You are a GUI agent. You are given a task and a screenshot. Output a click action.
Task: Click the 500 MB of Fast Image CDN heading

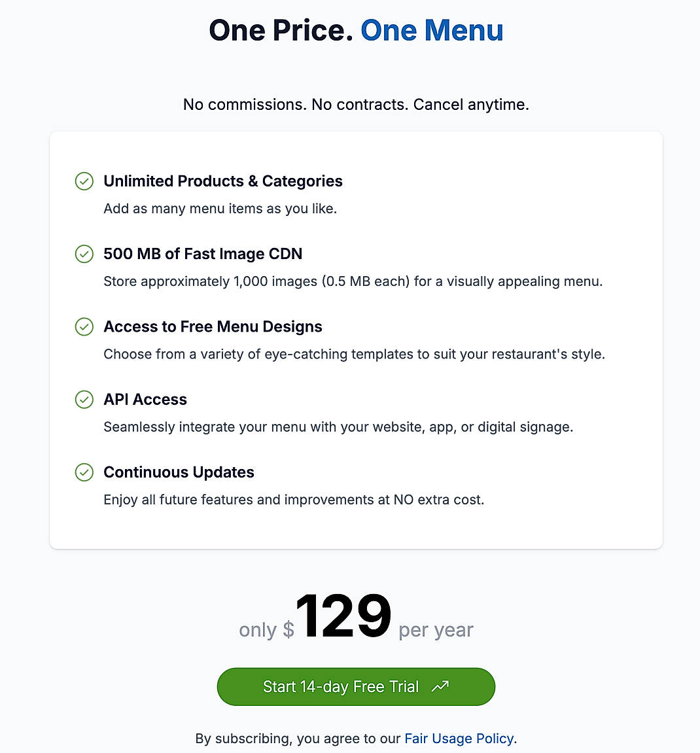click(x=203, y=254)
